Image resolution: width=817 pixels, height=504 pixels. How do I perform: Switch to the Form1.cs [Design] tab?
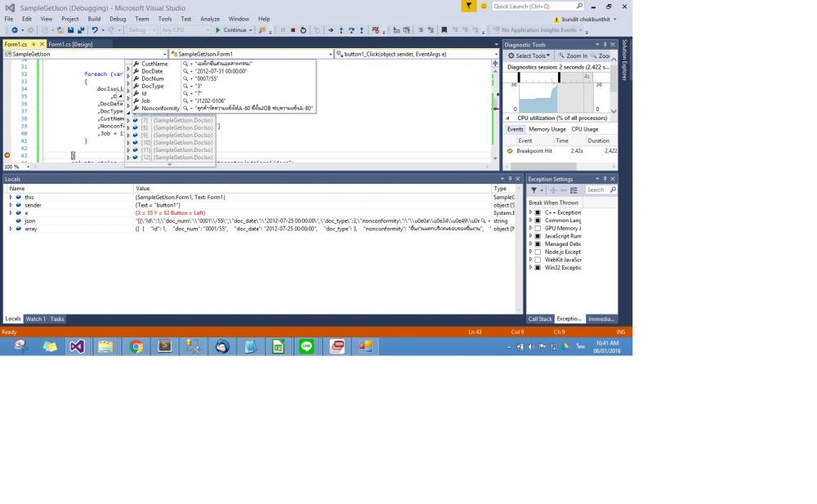(x=70, y=44)
